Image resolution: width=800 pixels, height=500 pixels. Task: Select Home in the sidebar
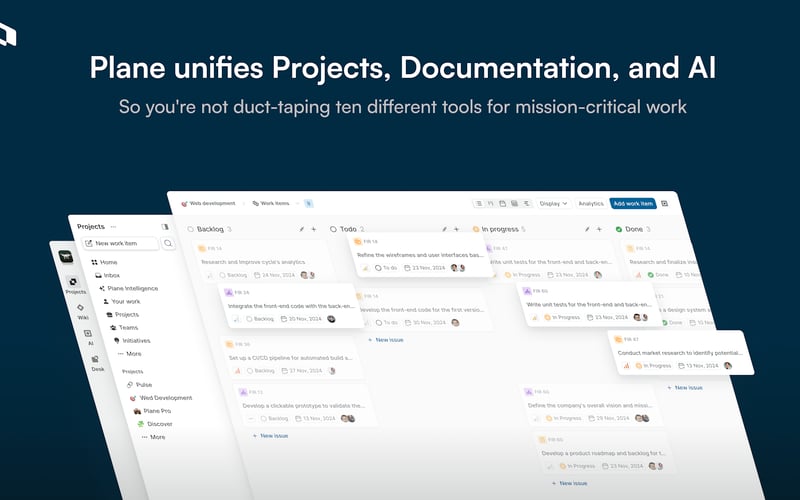(104, 262)
